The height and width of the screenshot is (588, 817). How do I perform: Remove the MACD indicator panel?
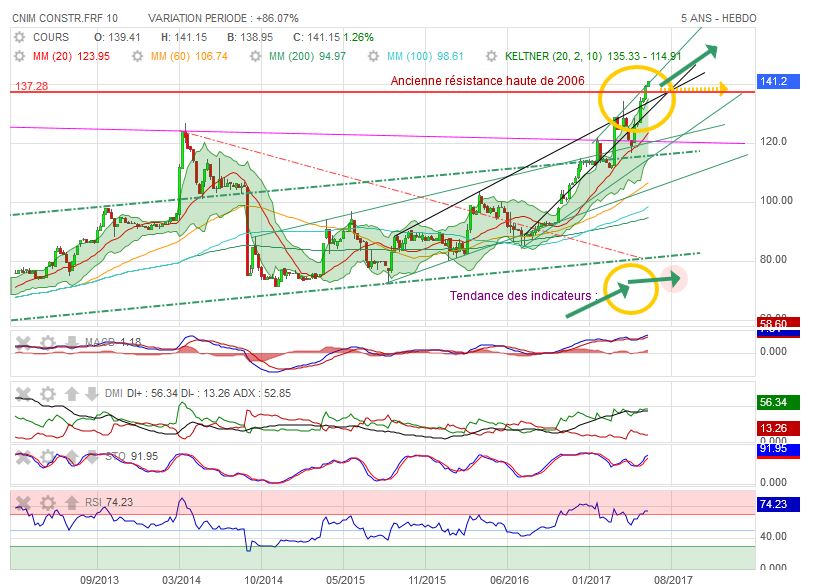click(23, 342)
